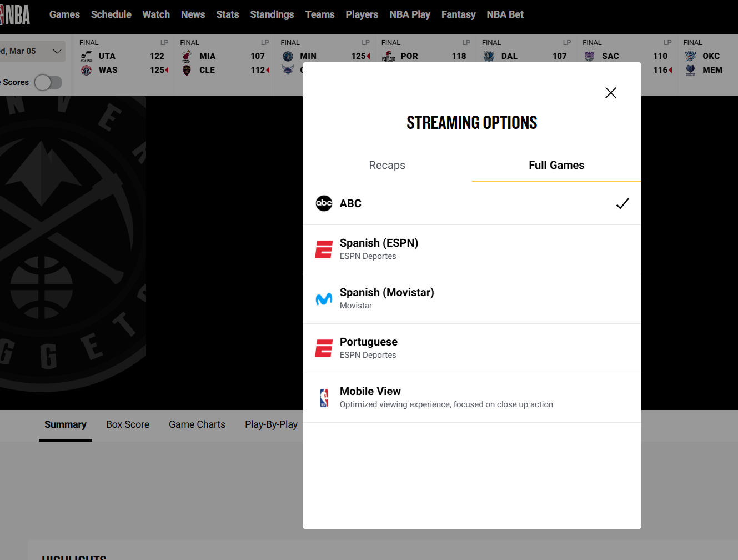Open News in the top navigation
Screen dimensions: 738x560
point(193,14)
